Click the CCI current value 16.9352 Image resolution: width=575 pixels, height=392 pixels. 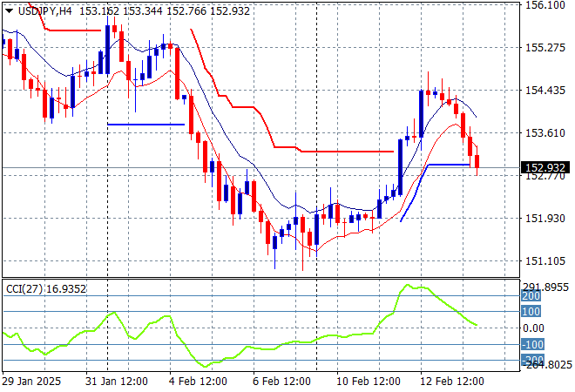click(66, 289)
